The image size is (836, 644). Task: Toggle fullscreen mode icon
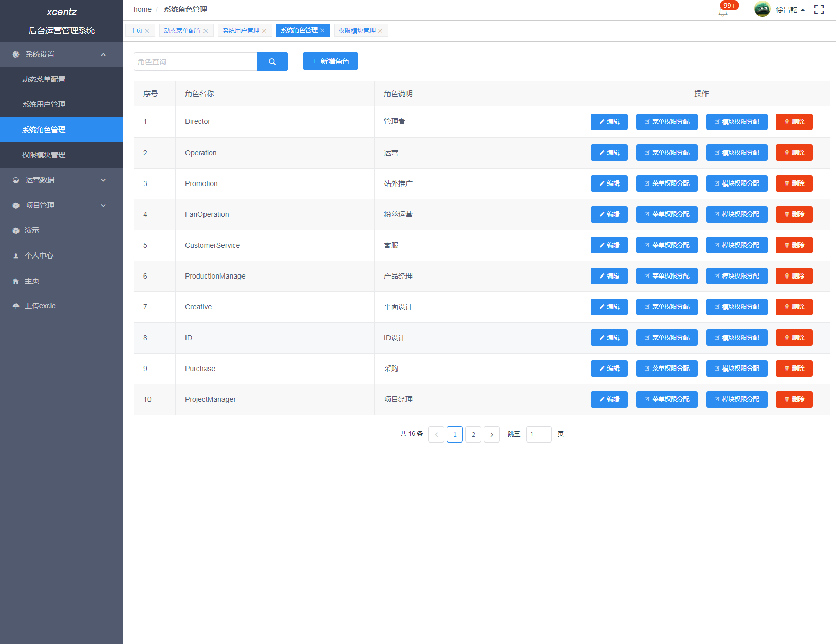click(x=819, y=10)
